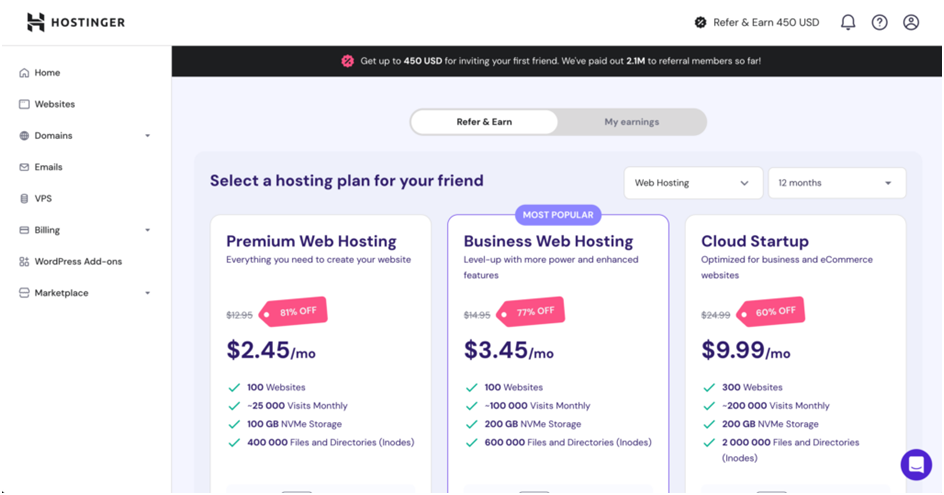Expand the Marketplace sidebar menu

tap(147, 293)
